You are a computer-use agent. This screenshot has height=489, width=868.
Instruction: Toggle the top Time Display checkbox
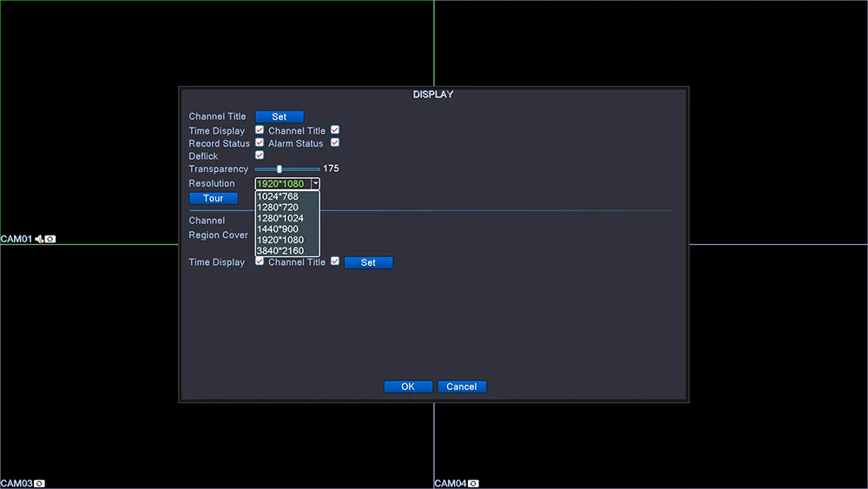[x=259, y=129]
